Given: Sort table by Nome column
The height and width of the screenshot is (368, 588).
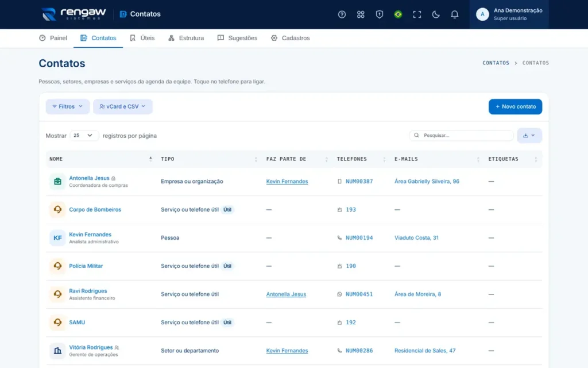Looking at the screenshot, I should pos(101,159).
